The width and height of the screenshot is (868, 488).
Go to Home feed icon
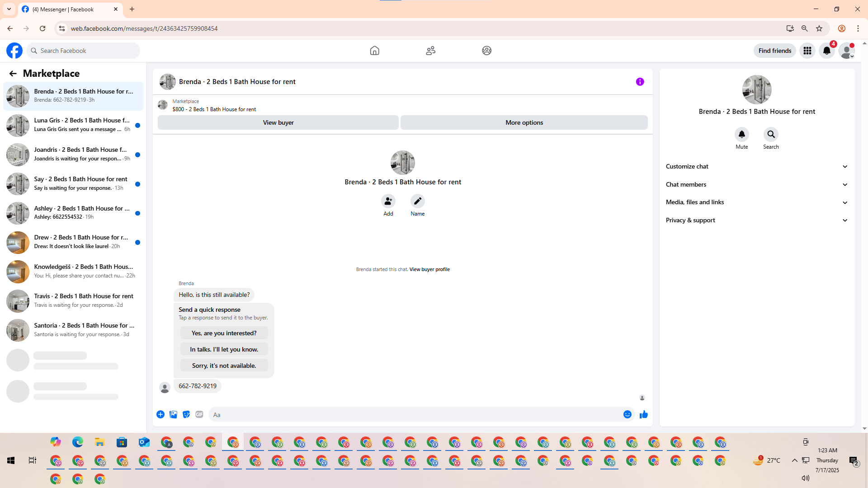point(375,51)
